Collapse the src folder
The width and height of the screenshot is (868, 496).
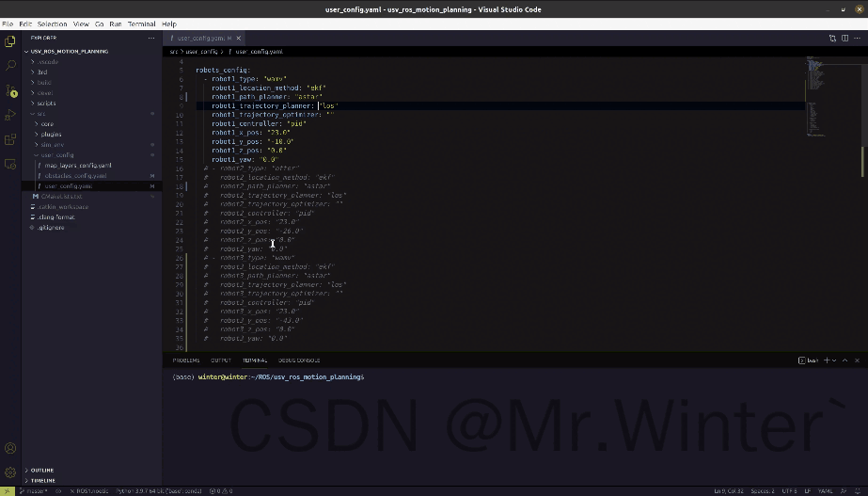click(92, 114)
